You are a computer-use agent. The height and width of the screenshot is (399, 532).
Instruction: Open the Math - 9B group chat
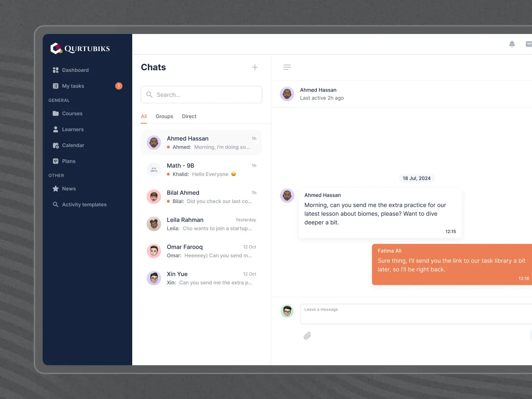pos(201,169)
